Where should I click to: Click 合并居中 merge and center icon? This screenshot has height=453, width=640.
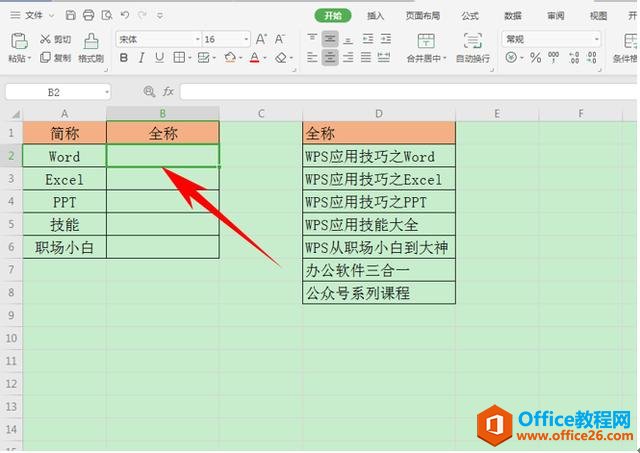coord(426,41)
